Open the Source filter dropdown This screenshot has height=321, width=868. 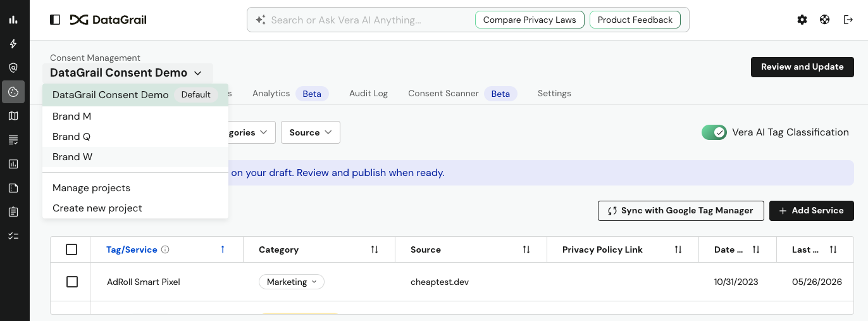pyautogui.click(x=311, y=132)
